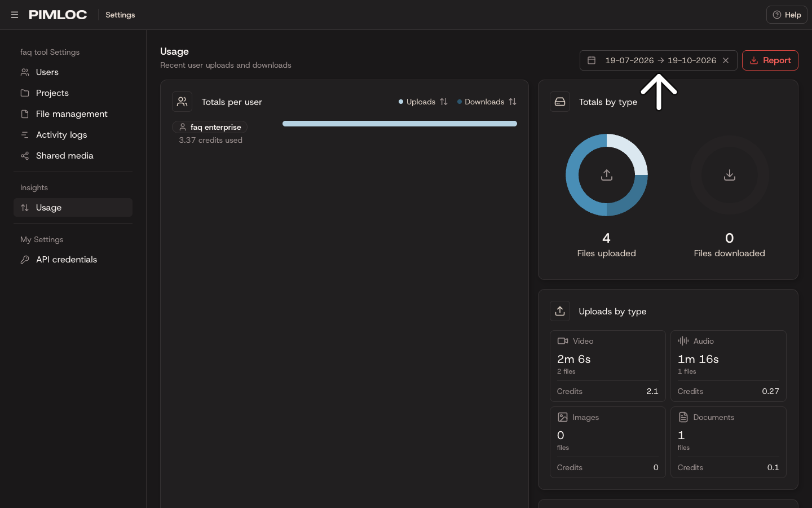The image size is (812, 508).
Task: Click the Uploads by type upload icon
Action: pos(560,311)
